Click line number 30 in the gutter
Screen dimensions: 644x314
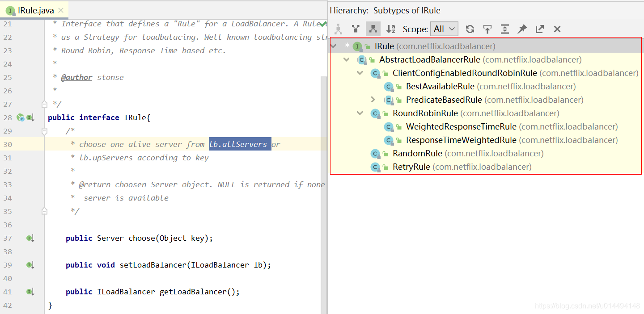pyautogui.click(x=7, y=144)
